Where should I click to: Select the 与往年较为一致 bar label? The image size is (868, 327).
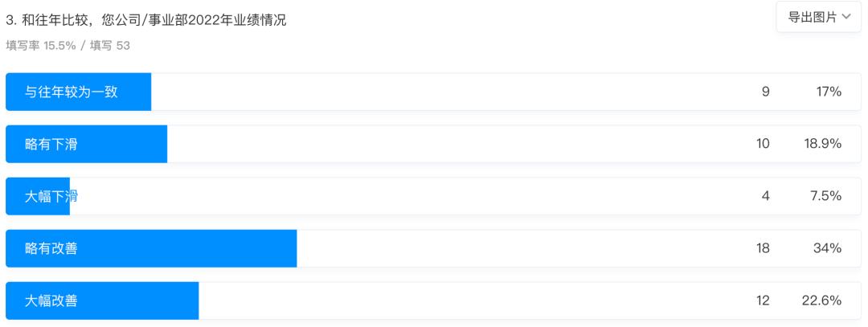pyautogui.click(x=72, y=92)
